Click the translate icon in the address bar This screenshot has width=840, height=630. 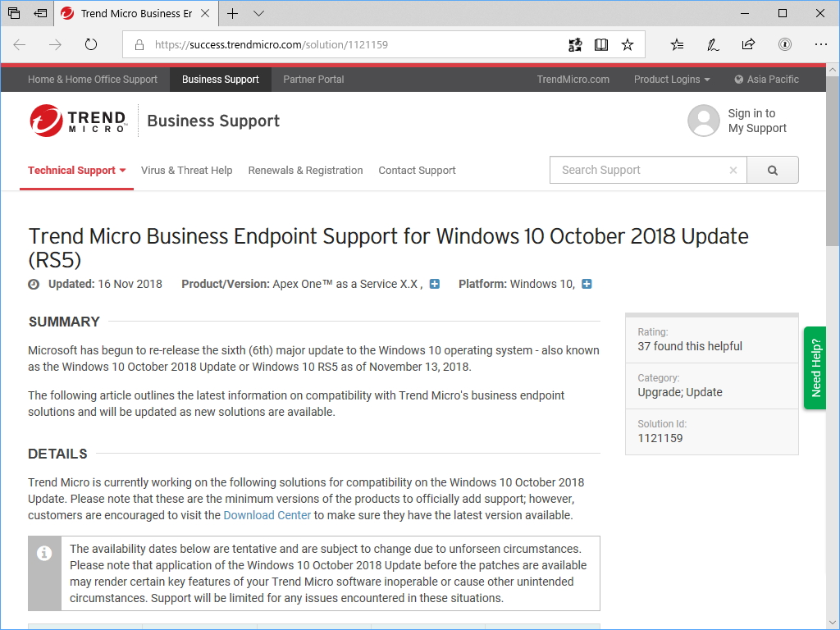pyautogui.click(x=575, y=45)
